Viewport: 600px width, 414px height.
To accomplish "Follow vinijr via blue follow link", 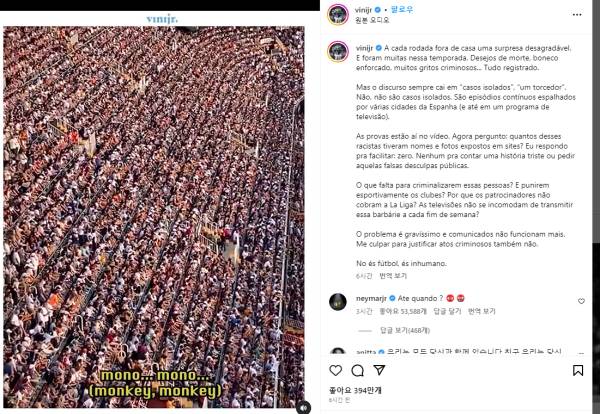I will pyautogui.click(x=402, y=10).
